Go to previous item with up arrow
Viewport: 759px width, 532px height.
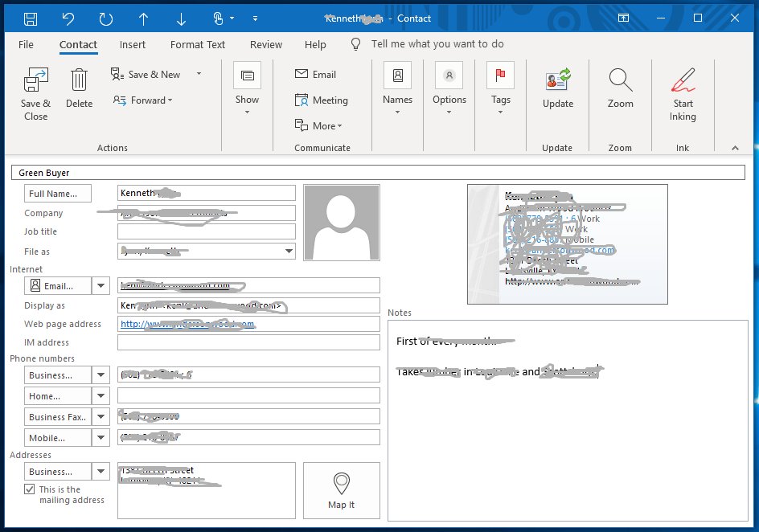tap(143, 18)
